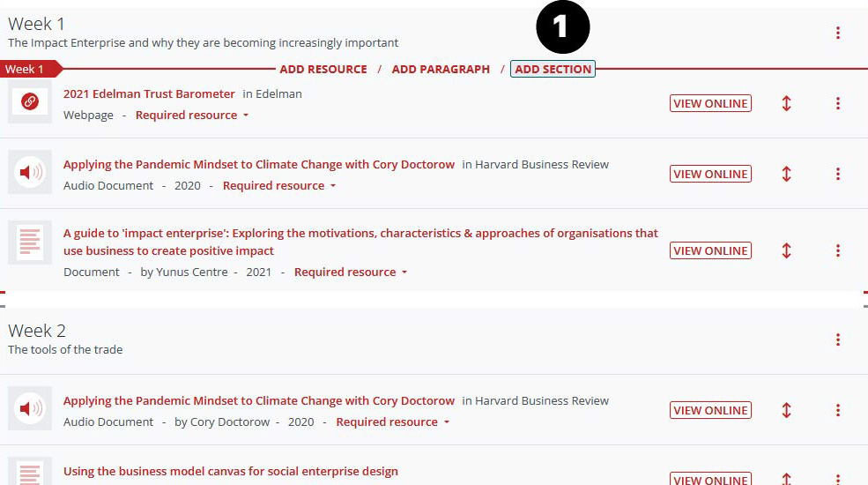Expand Required resource dropdown under Week 2 audio
868x485 pixels.
click(x=393, y=422)
